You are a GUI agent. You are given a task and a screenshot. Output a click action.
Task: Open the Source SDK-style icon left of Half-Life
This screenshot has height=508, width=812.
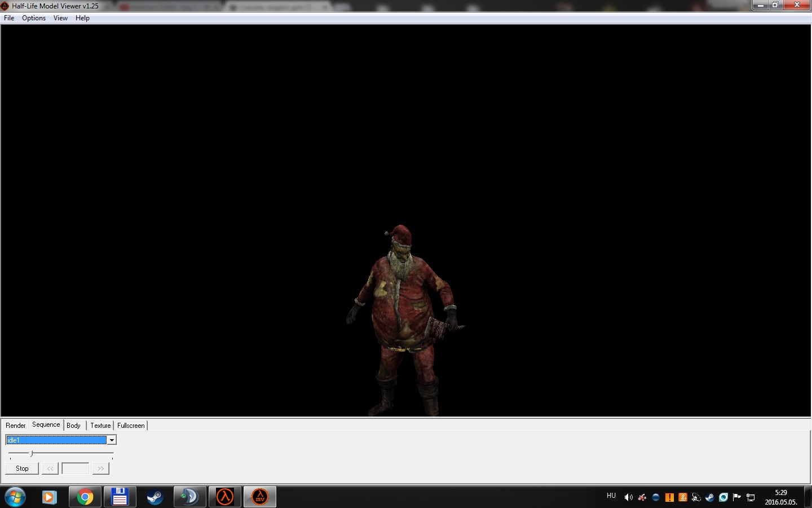tap(189, 497)
